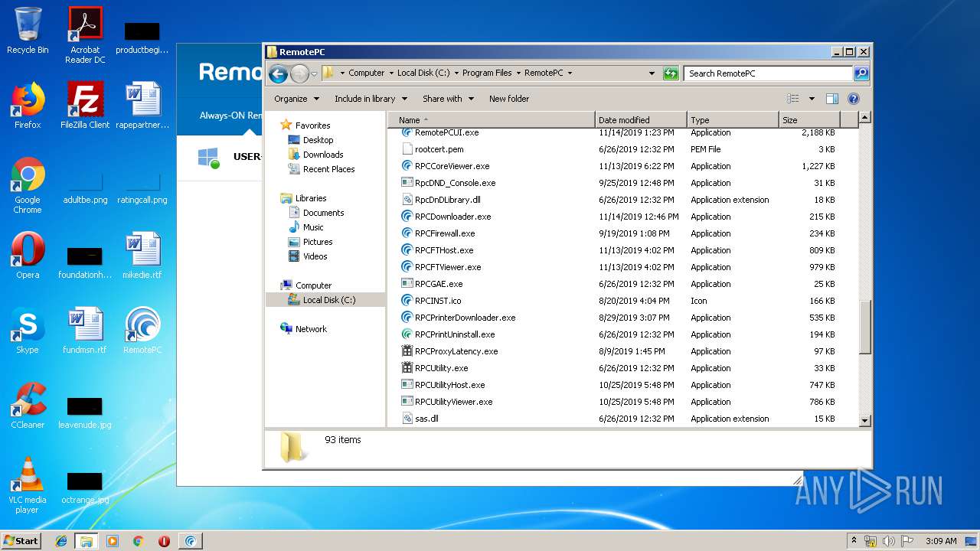This screenshot has width=980, height=551.
Task: Open Recent Places in navigation pane
Action: 328,169
